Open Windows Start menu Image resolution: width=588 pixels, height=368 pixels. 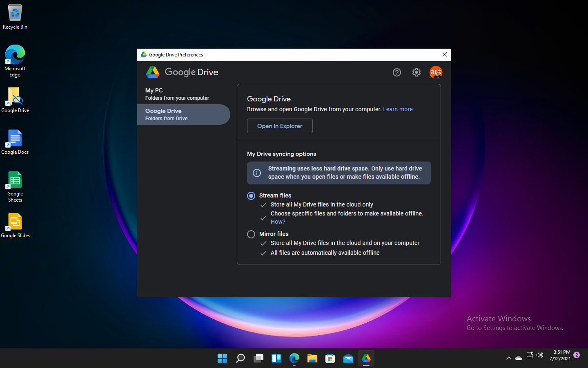tap(222, 358)
